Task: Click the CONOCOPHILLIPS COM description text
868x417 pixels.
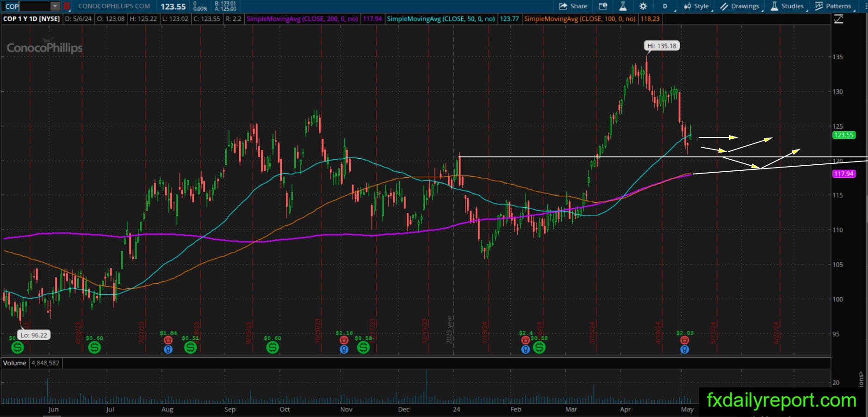Action: click(114, 6)
